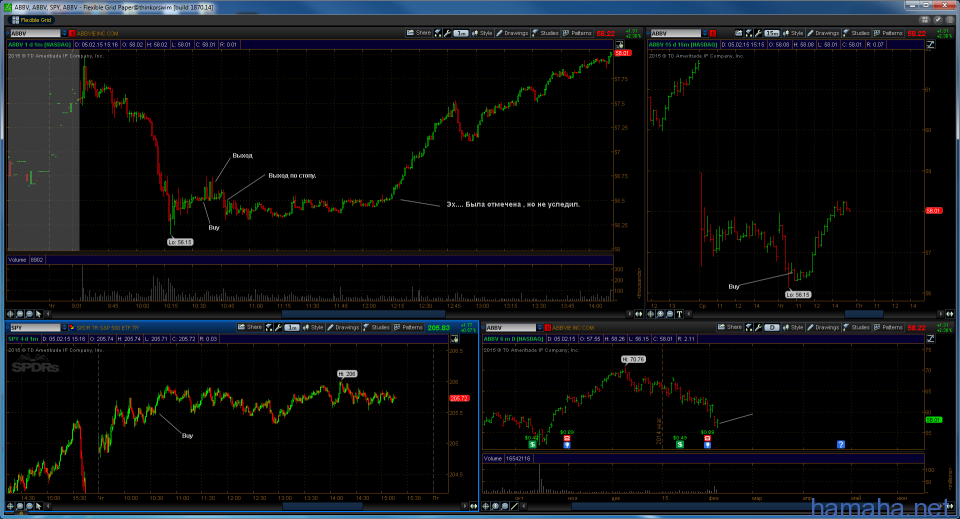Open the wrench settings in ABBV 15m chart

pos(758,33)
